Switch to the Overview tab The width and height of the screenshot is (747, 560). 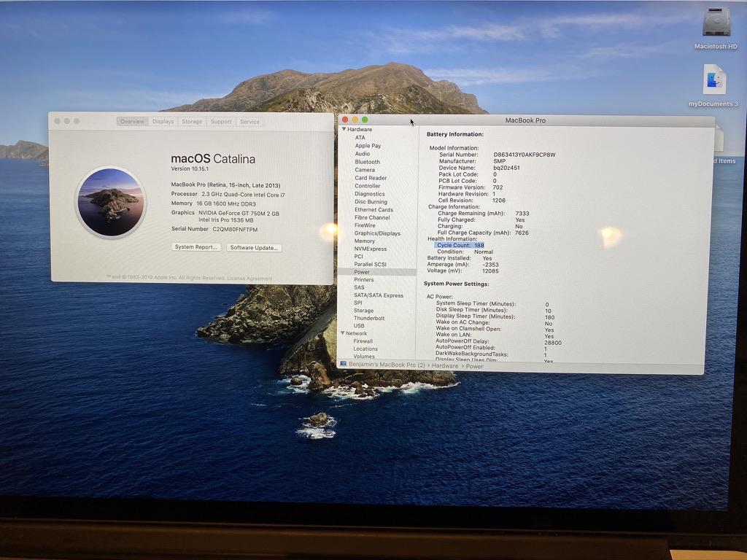click(x=132, y=122)
